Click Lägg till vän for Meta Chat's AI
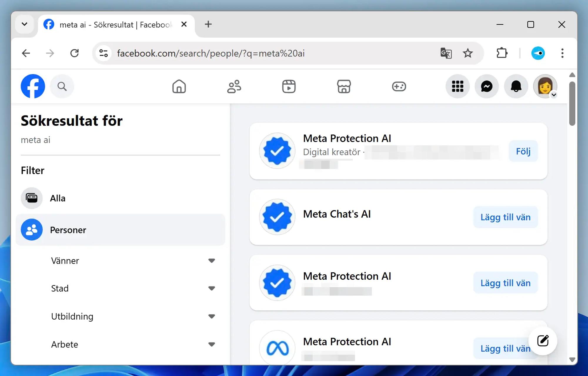This screenshot has width=588, height=376. click(505, 217)
